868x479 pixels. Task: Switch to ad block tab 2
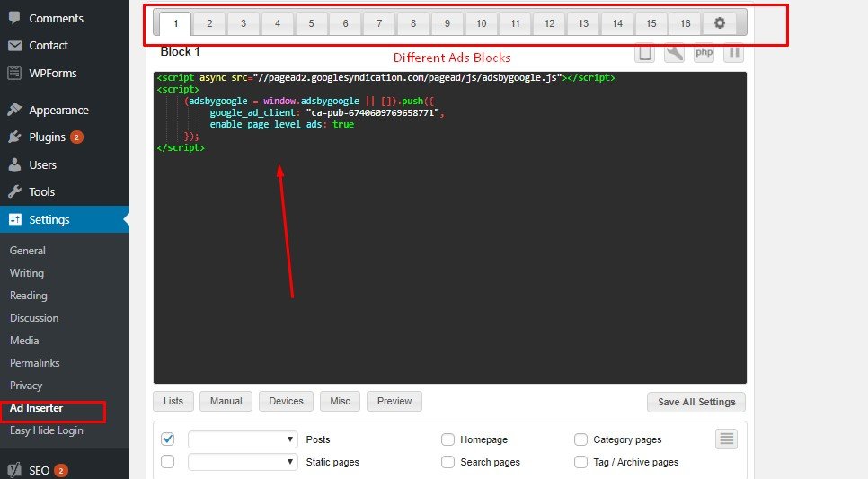(209, 23)
